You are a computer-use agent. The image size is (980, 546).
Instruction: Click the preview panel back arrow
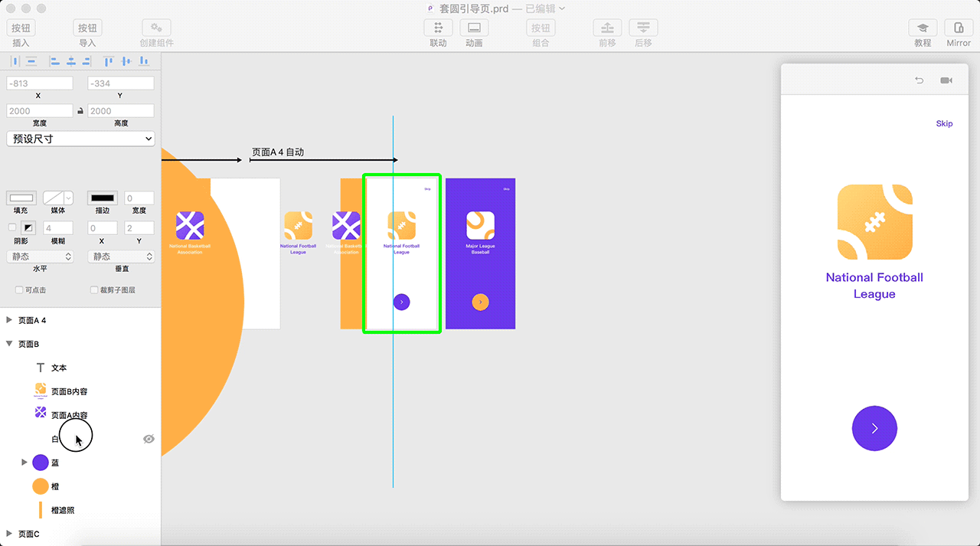click(x=920, y=80)
